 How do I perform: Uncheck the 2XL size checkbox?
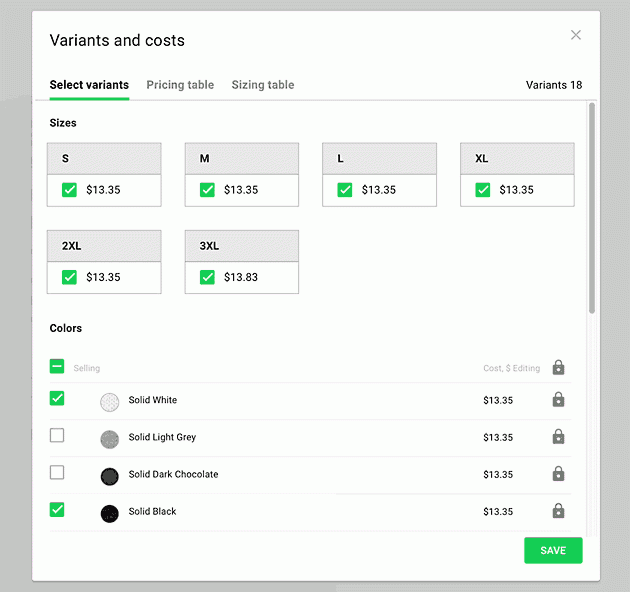click(x=69, y=277)
